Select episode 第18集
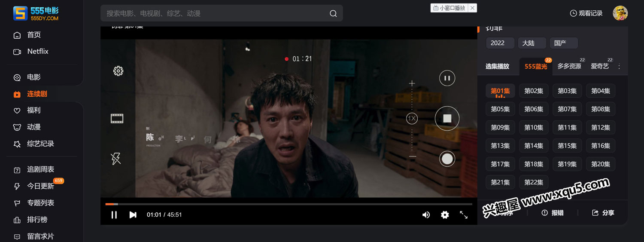The image size is (644, 242). tap(534, 164)
